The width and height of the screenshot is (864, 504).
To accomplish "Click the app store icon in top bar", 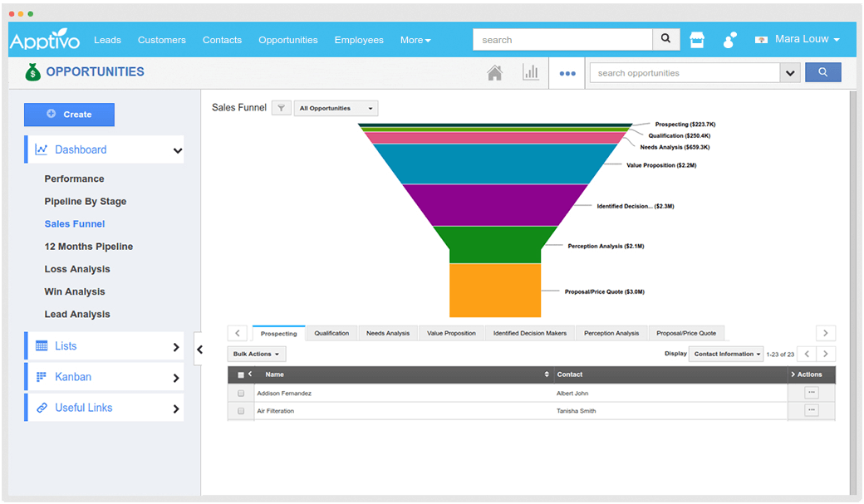I will click(x=696, y=39).
